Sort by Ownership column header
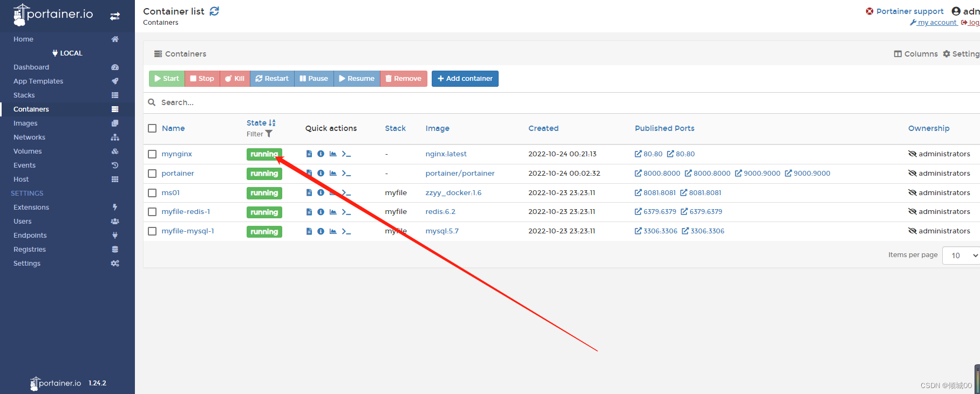This screenshot has width=980, height=394. (x=929, y=128)
